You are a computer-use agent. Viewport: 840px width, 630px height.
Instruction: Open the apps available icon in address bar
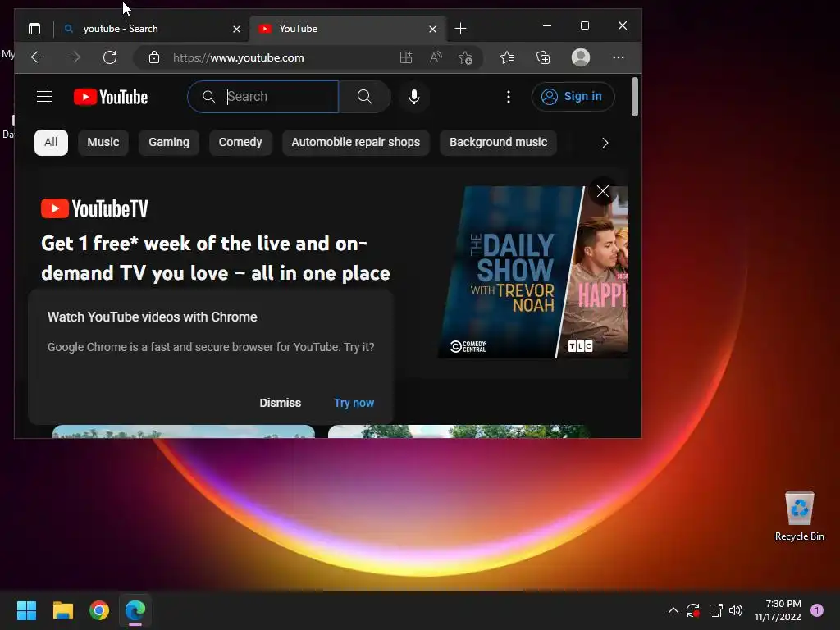(x=406, y=57)
